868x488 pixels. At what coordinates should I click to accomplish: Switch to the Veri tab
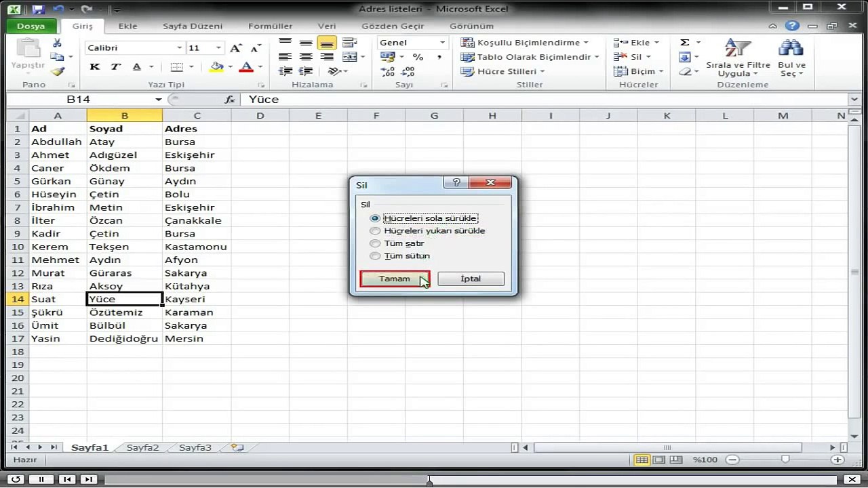tap(327, 26)
